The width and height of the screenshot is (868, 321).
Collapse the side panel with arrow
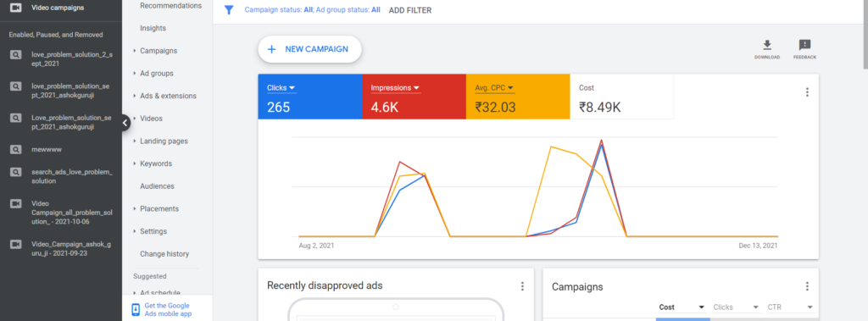(x=125, y=123)
